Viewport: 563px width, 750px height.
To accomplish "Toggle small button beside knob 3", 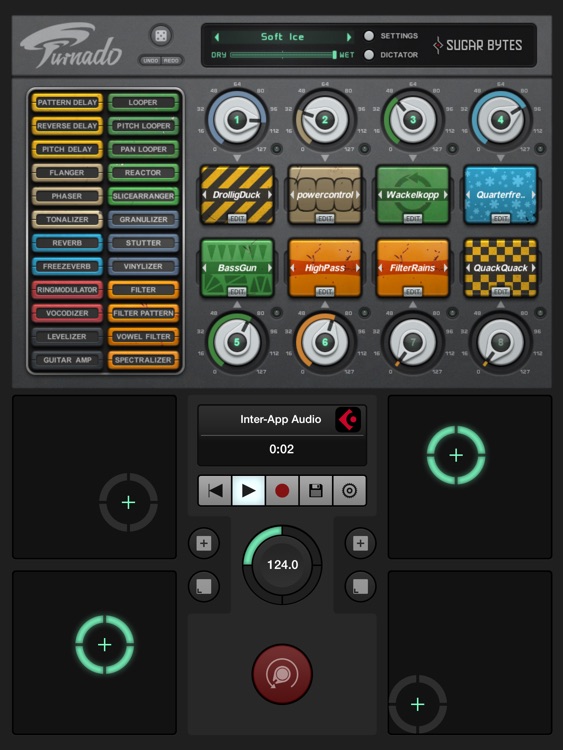I will point(453,149).
